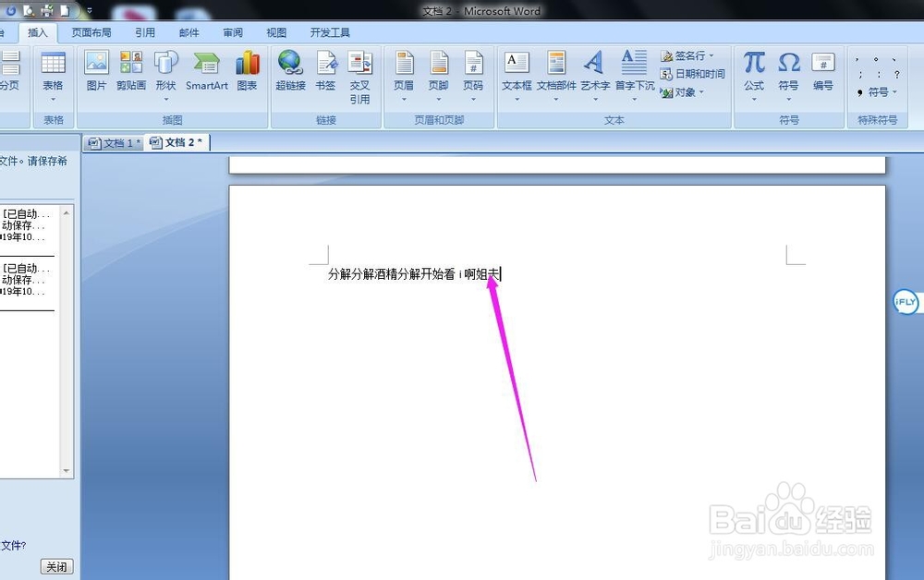
Task: Insert a picture with the 图片 button
Action: tap(97, 71)
